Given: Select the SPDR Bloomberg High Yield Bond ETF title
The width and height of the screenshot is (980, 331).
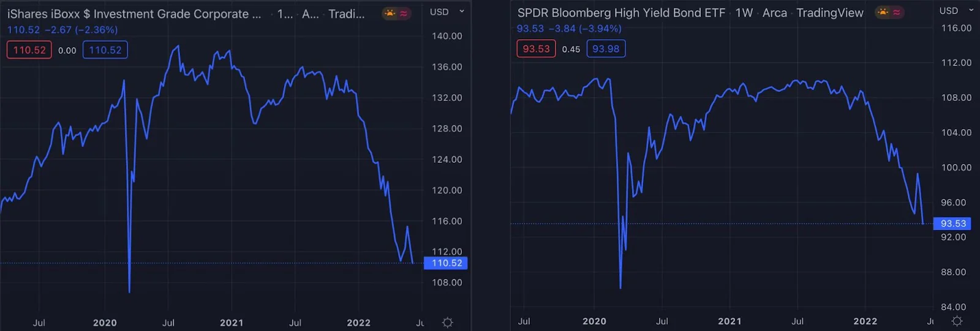Looking at the screenshot, I should coord(621,13).
